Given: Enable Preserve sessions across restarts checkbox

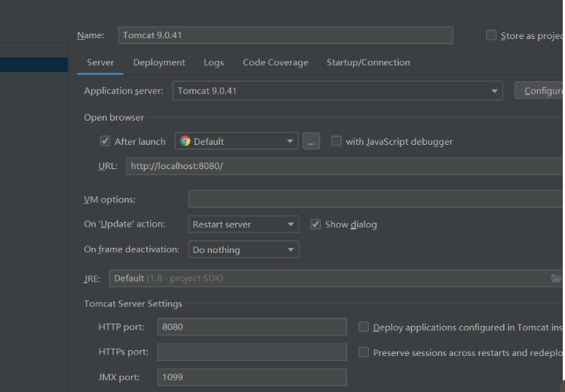Looking at the screenshot, I should (x=363, y=352).
